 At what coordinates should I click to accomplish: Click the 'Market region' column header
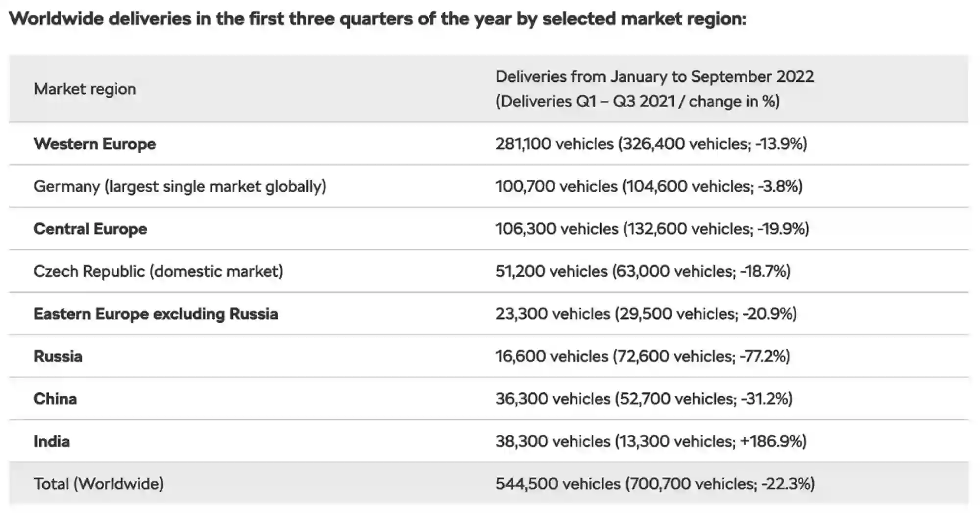point(85,89)
